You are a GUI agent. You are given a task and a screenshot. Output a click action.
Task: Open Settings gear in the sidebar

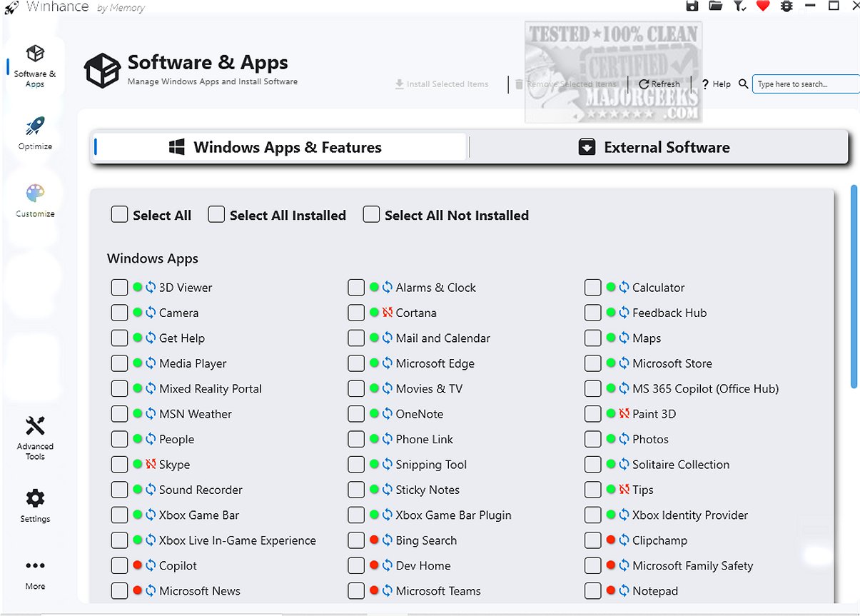pyautogui.click(x=35, y=506)
